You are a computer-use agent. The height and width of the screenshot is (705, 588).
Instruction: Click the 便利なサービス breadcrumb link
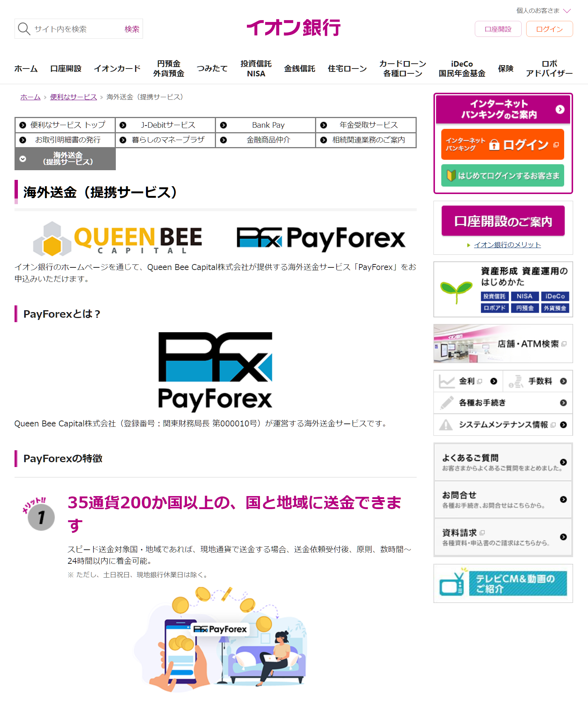click(x=73, y=97)
